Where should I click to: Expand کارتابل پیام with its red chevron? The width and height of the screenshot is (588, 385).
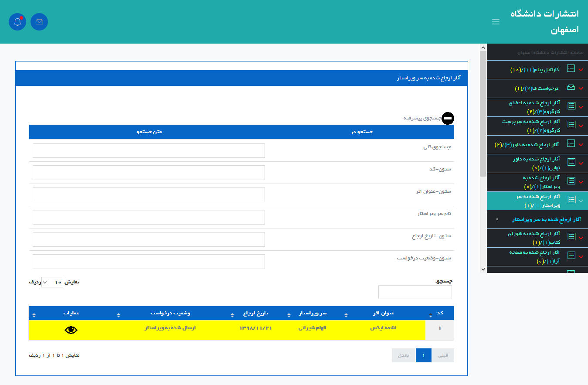coord(581,70)
